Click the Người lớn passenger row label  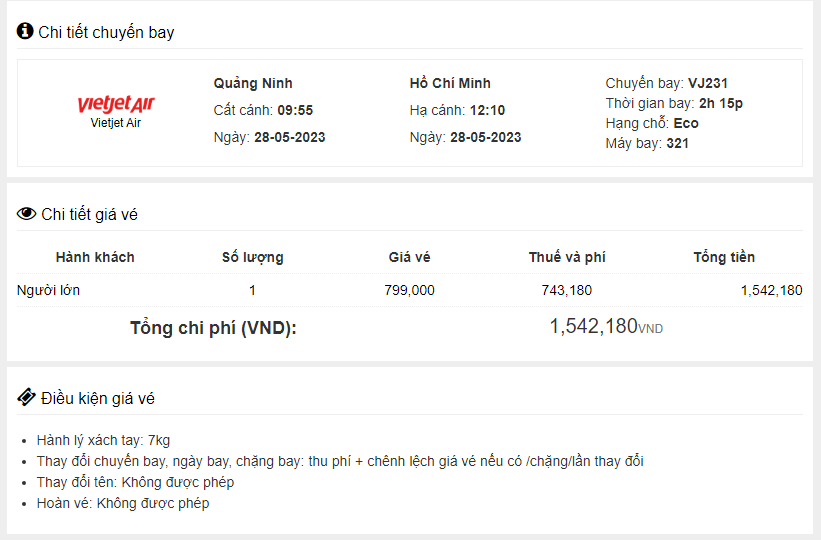point(49,290)
